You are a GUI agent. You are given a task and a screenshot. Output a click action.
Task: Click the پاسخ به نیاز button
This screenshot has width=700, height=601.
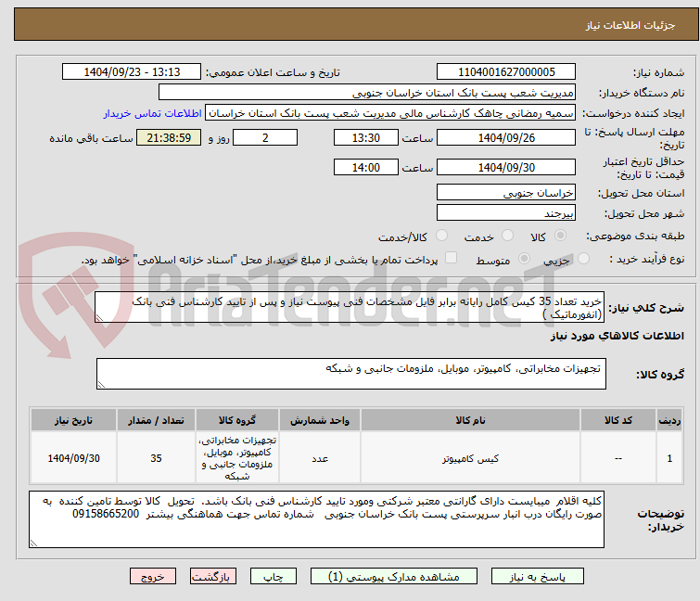point(537,577)
